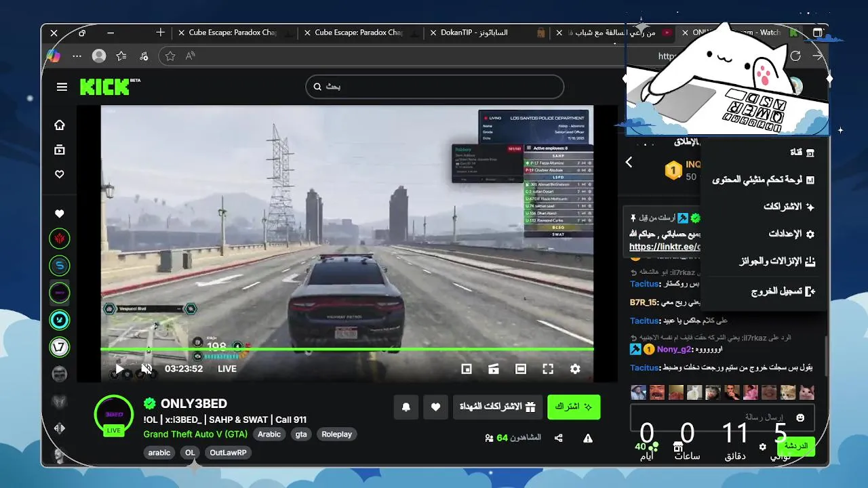Go to Home in Kick sidebar
This screenshot has height=488, width=868.
coord(60,125)
